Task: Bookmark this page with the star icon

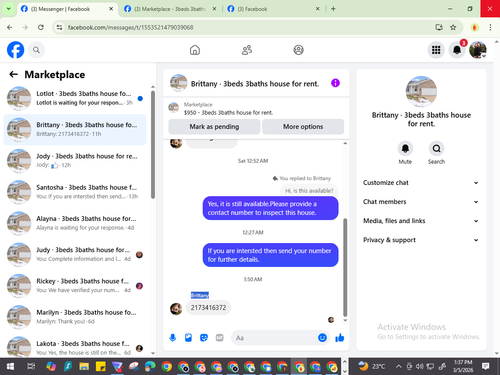Action: [453, 27]
